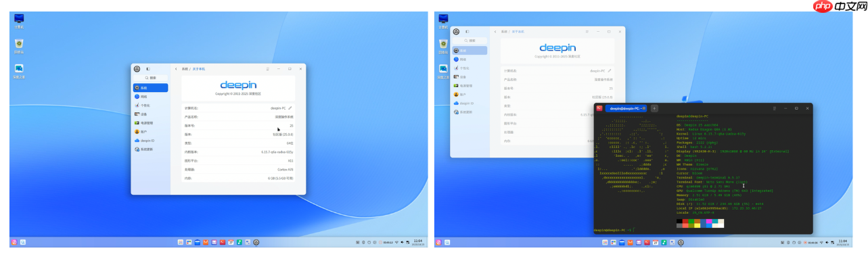Click 64位 type value in left window
This screenshot has height=259, width=868.
290,143
